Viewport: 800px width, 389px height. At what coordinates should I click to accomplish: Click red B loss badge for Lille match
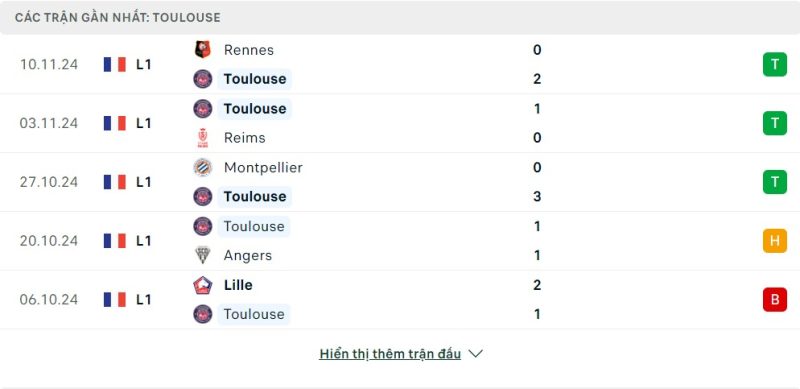click(x=774, y=299)
